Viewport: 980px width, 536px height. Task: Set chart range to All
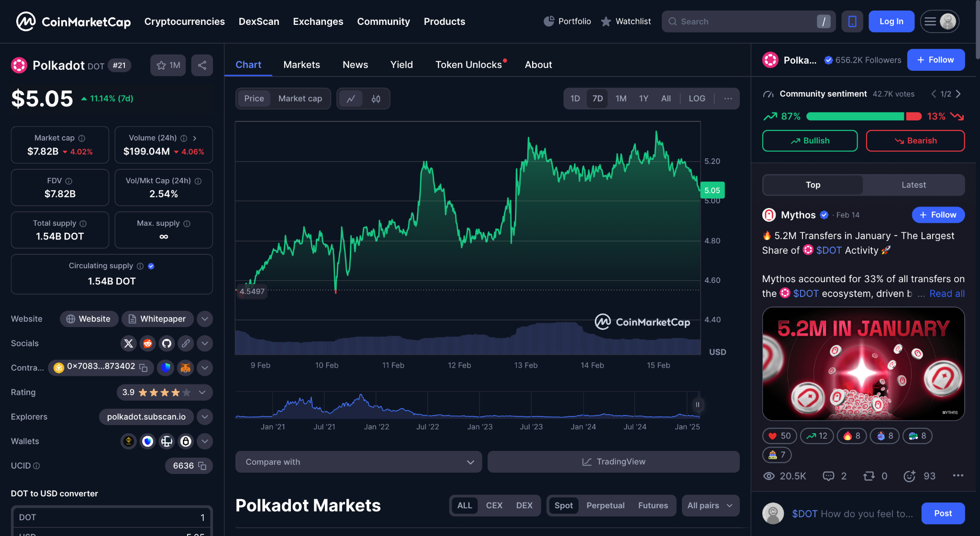666,98
